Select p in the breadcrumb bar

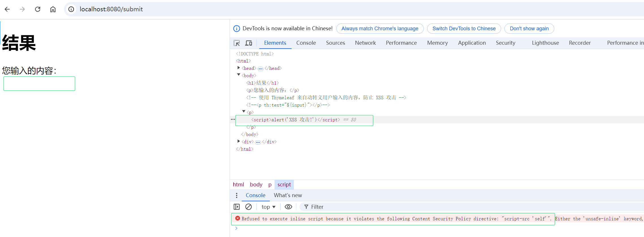[270, 185]
